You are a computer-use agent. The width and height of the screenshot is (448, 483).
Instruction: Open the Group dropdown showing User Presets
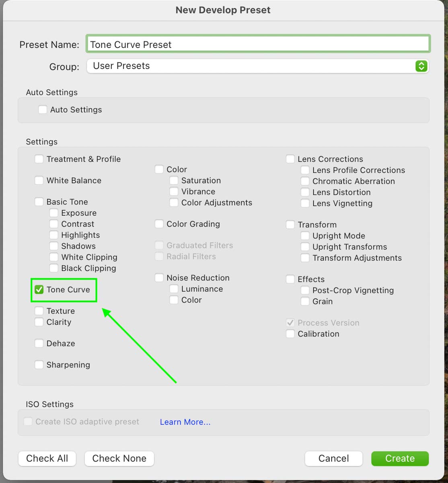[x=258, y=66]
